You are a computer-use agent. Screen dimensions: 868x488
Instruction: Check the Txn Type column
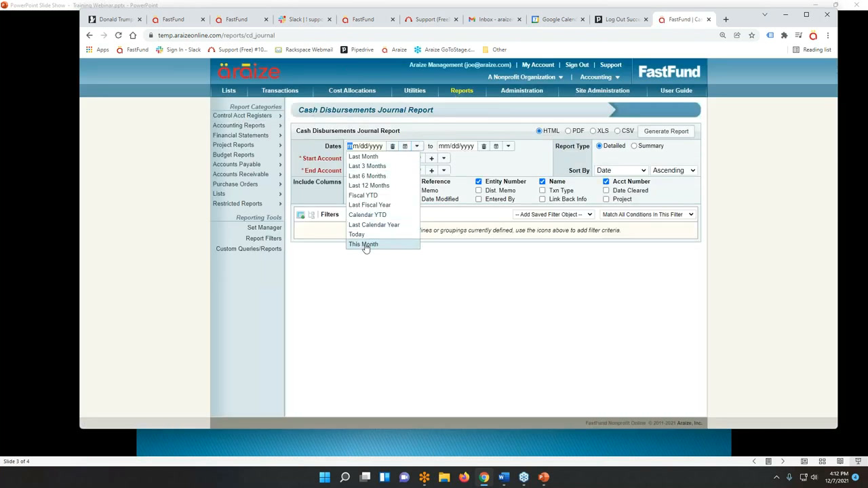click(542, 190)
